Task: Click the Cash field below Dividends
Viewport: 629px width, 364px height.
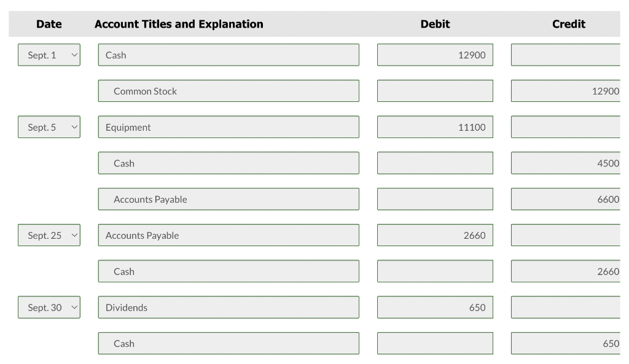Action: (229, 344)
